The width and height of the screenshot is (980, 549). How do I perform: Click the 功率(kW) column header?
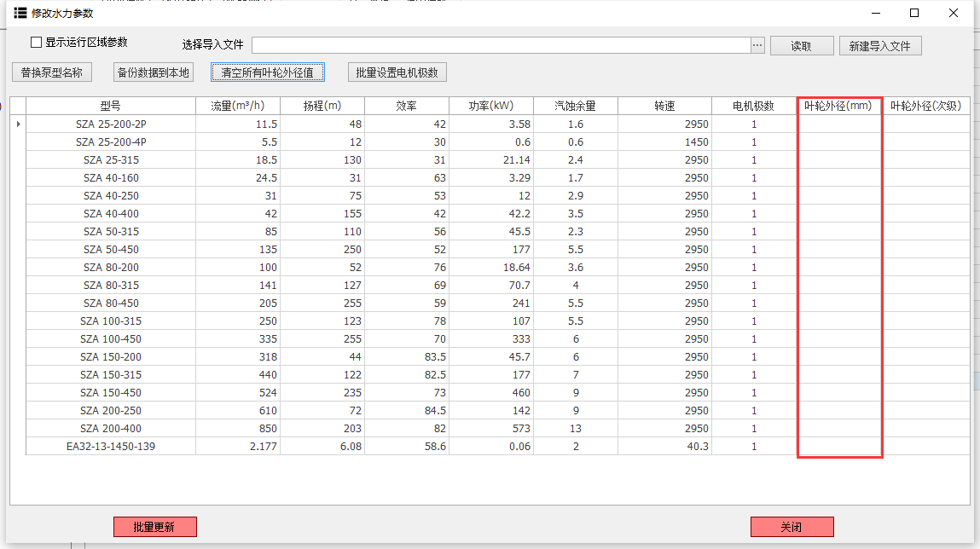point(490,107)
